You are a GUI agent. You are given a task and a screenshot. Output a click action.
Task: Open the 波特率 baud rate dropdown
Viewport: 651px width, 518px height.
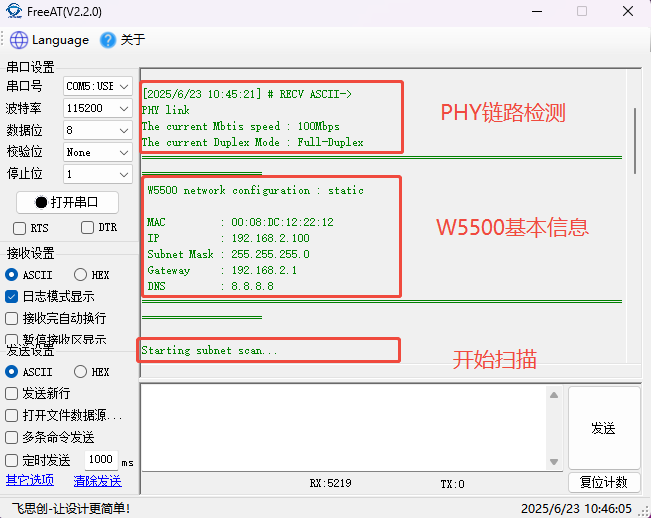click(x=97, y=108)
